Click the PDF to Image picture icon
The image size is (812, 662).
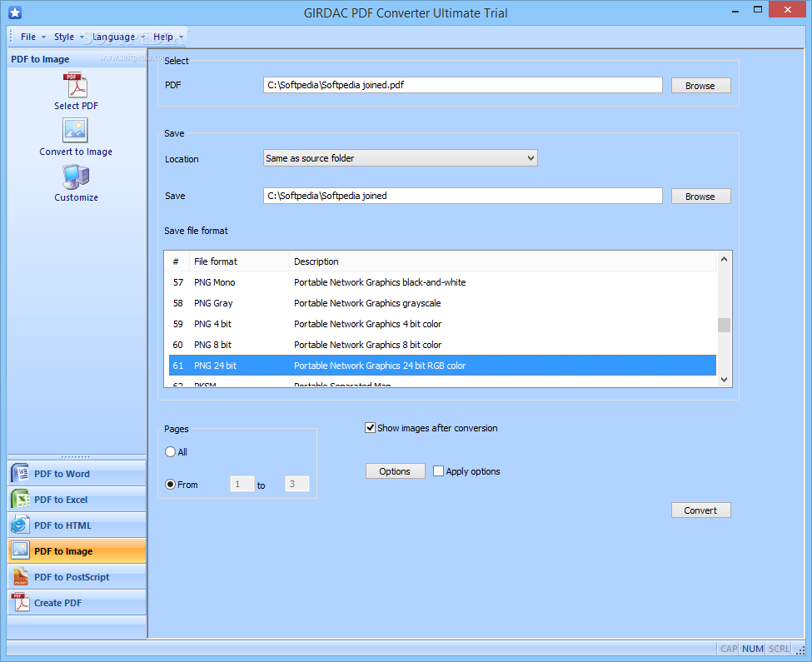[x=20, y=550]
